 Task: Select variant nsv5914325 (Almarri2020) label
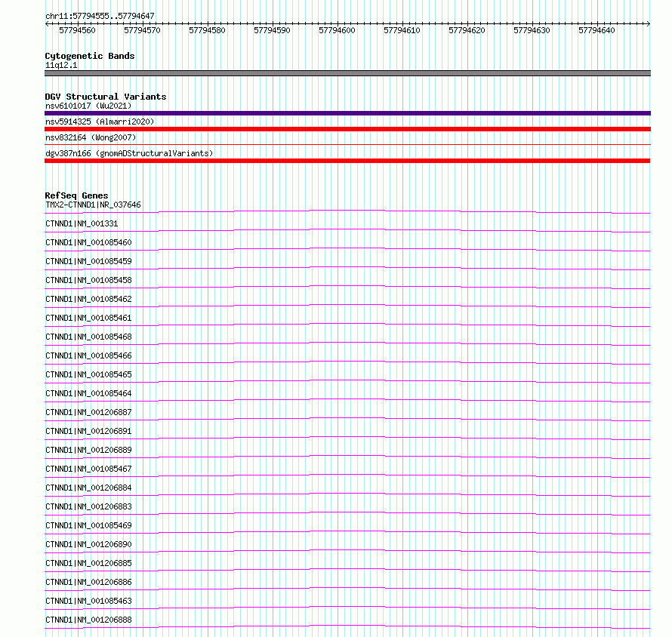click(x=100, y=122)
